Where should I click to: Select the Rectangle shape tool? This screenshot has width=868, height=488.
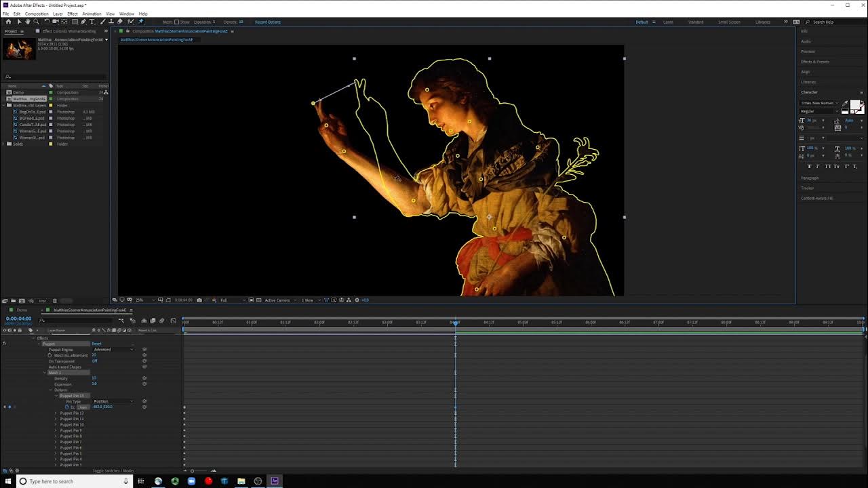(75, 22)
